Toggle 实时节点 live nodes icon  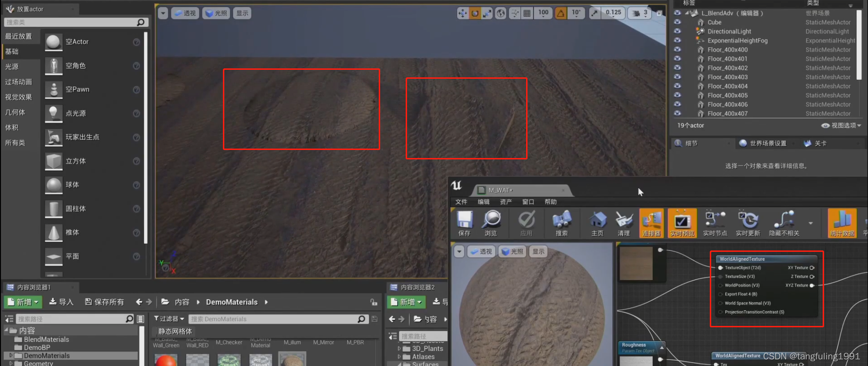715,223
